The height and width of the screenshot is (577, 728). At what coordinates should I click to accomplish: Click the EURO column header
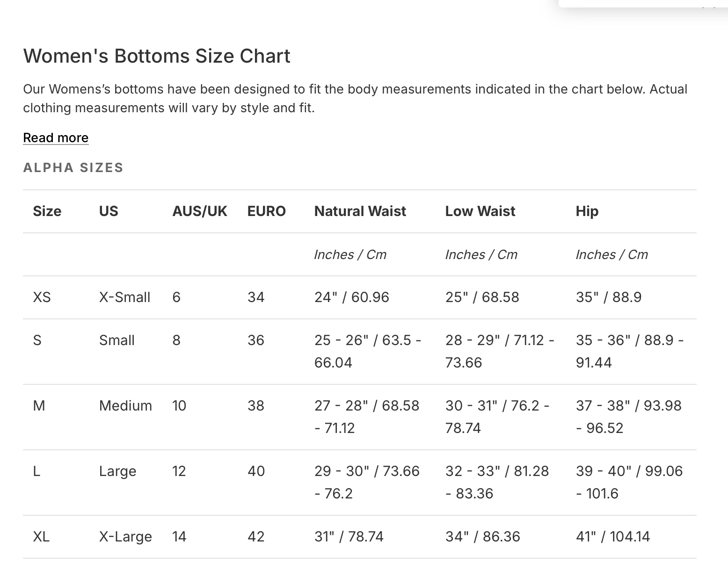click(x=266, y=211)
